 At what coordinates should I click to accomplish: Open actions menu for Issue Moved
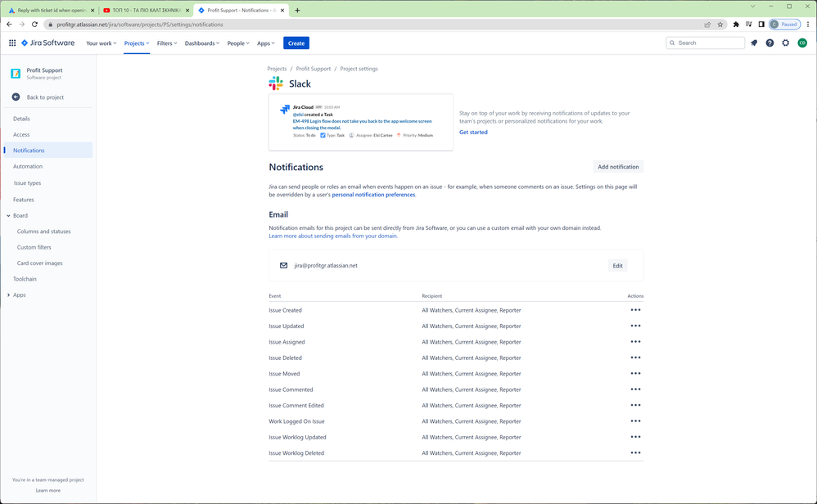pos(636,374)
